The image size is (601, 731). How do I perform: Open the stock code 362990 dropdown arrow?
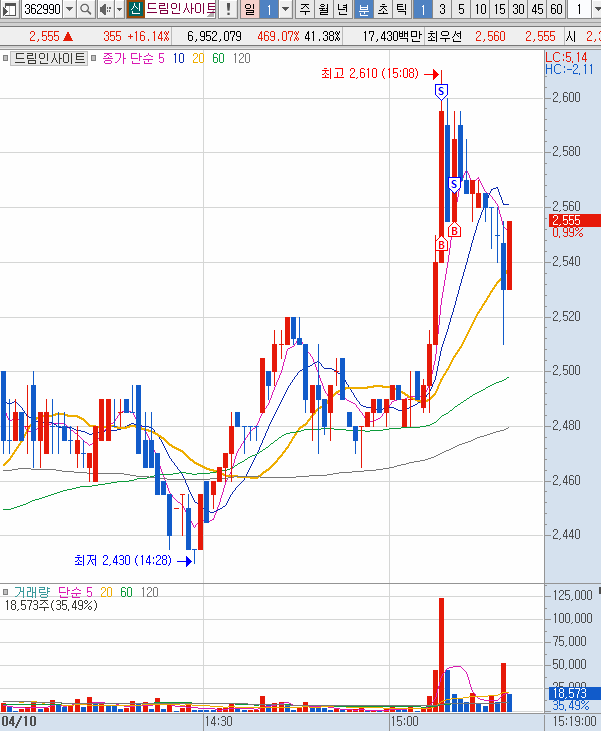click(x=69, y=10)
